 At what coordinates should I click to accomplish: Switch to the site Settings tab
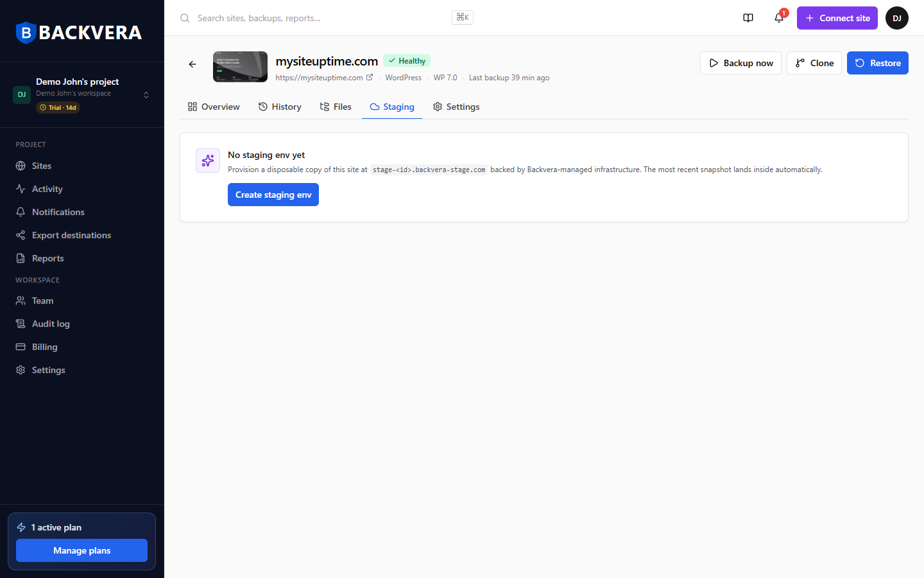[x=456, y=107]
